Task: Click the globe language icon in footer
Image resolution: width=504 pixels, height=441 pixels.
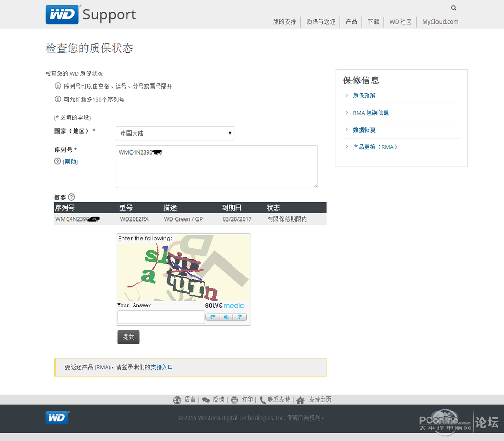Action: (x=177, y=400)
